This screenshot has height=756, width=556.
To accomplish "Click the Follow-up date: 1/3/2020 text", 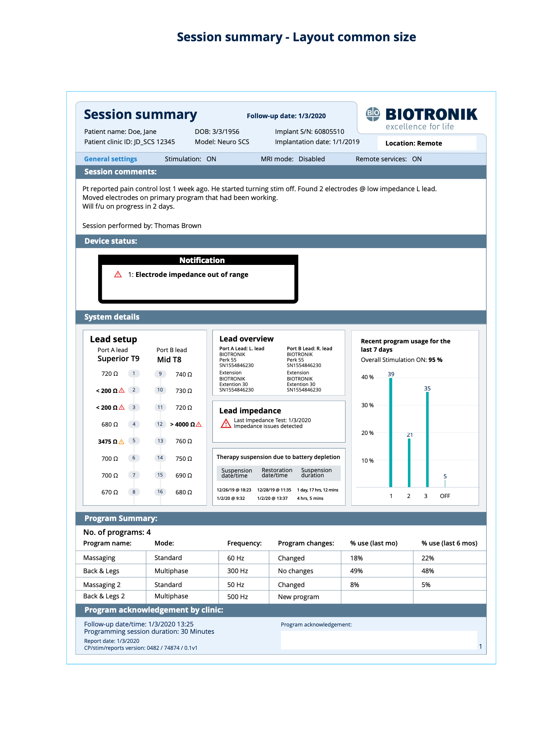I will 286,116.
